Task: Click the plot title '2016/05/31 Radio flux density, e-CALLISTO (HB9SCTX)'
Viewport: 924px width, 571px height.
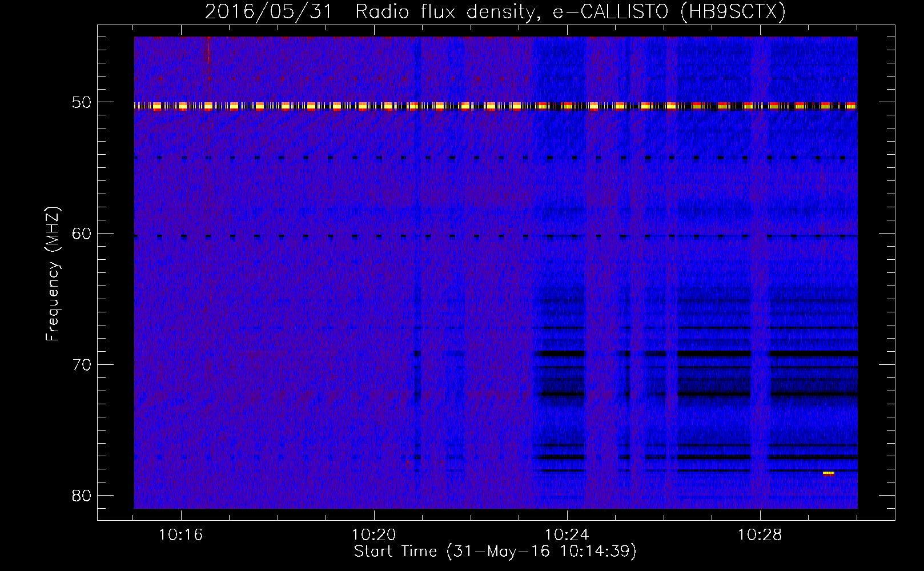Action: (x=495, y=11)
